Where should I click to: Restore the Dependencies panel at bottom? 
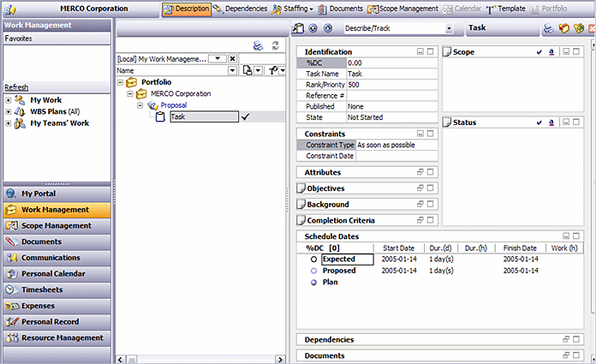pos(566,339)
